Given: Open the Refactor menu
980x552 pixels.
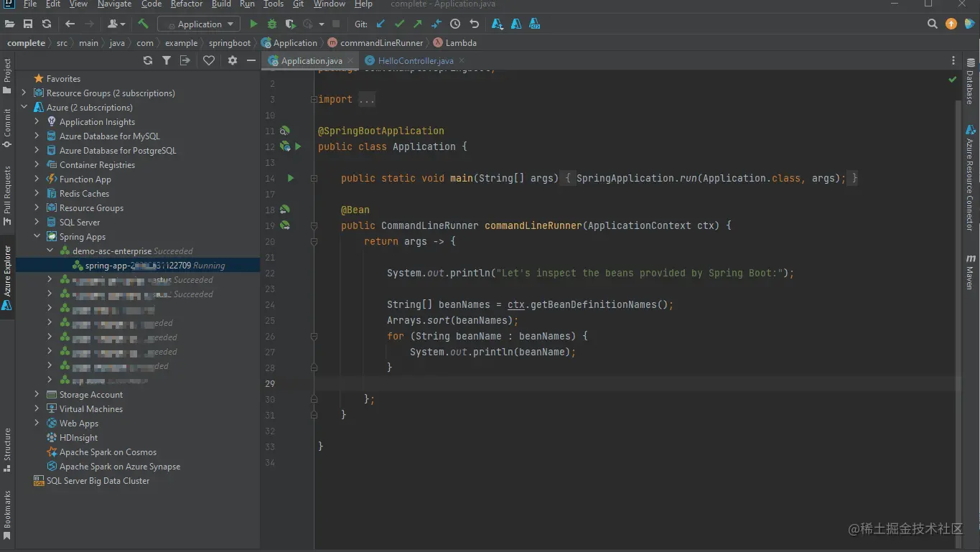Looking at the screenshot, I should pyautogui.click(x=187, y=4).
